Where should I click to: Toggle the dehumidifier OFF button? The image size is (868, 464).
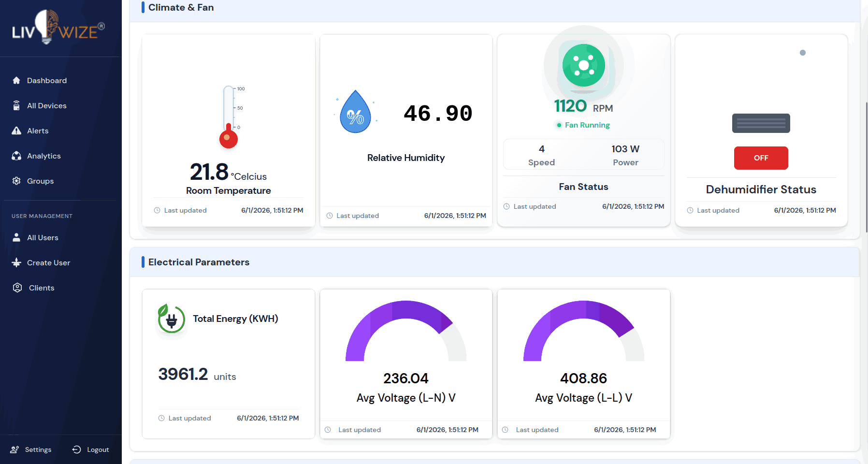click(x=761, y=158)
